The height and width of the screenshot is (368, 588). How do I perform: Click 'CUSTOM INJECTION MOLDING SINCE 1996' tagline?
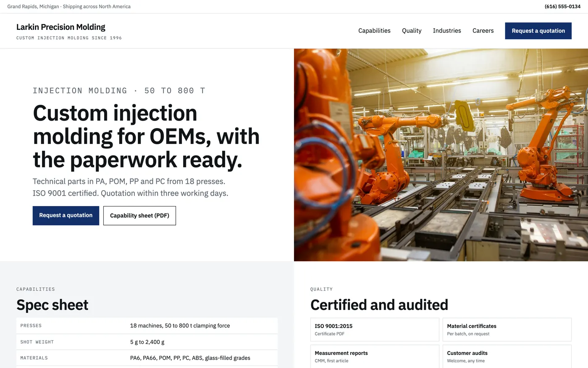point(69,38)
